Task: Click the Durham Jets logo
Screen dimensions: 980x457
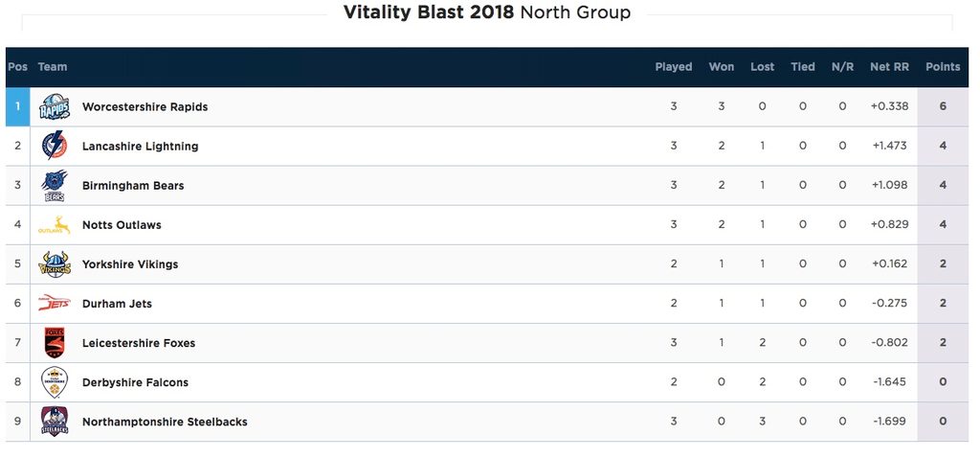Action: (x=55, y=303)
